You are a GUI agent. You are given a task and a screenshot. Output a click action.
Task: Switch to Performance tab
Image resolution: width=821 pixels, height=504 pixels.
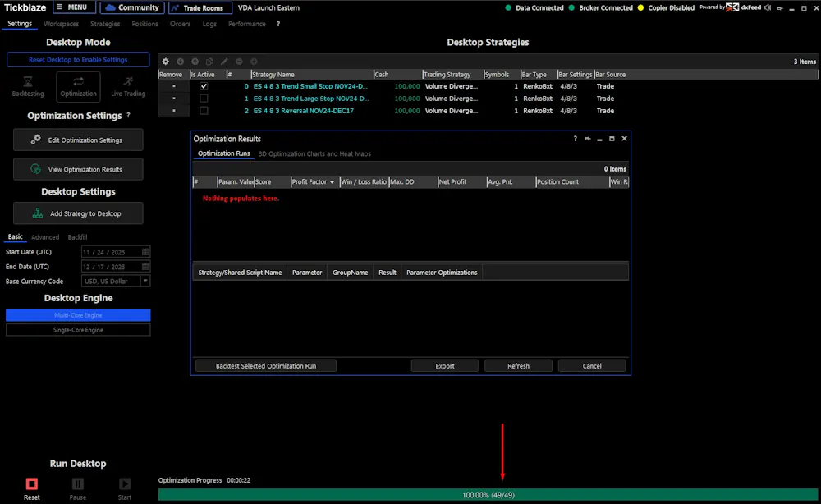246,24
